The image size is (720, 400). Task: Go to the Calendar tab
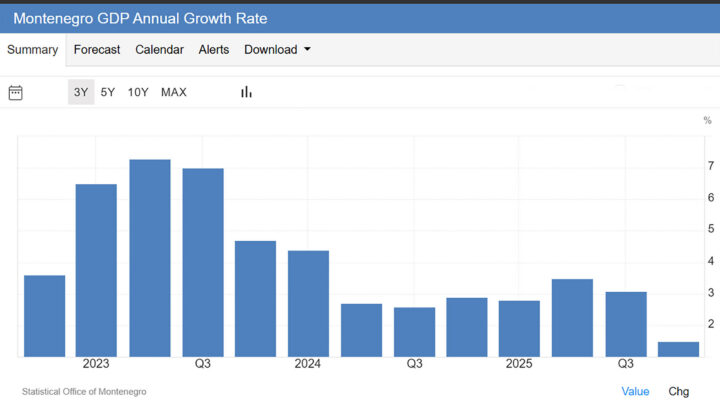point(159,49)
